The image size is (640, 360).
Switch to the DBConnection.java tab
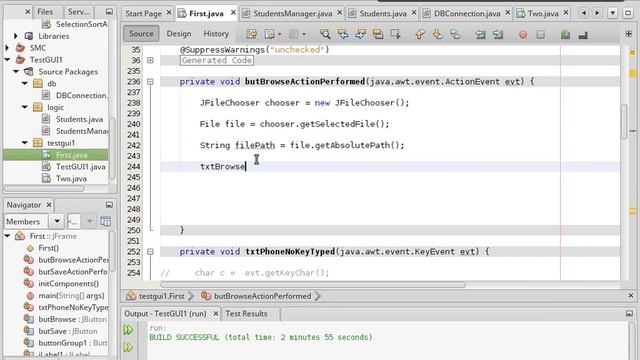pyautogui.click(x=467, y=13)
